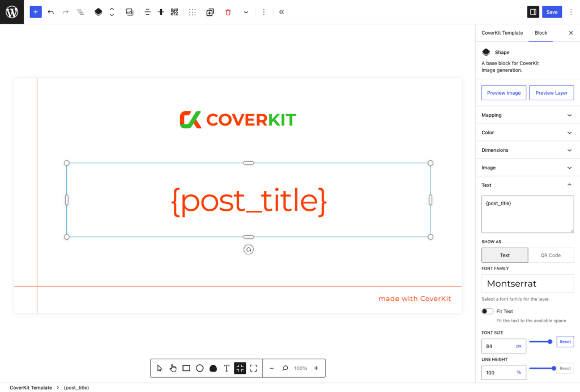The image size is (580, 392).
Task: Open the toolbar chevron dropdown
Action: click(x=246, y=12)
